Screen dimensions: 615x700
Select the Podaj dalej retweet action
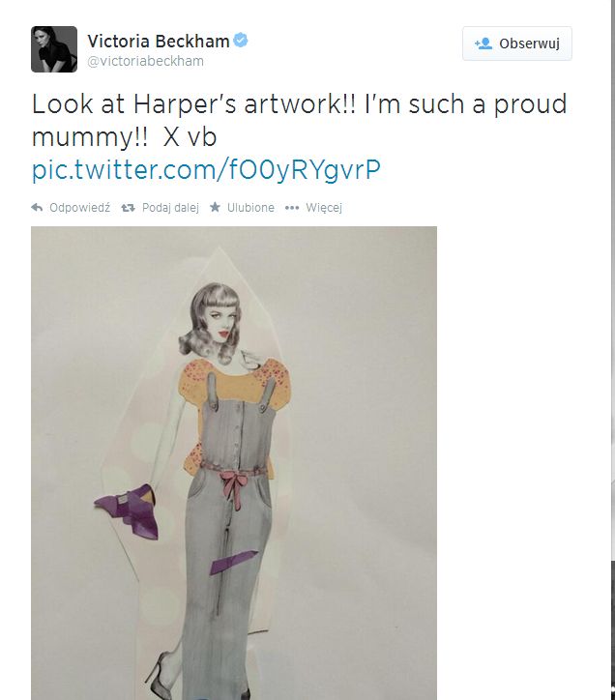click(x=169, y=207)
